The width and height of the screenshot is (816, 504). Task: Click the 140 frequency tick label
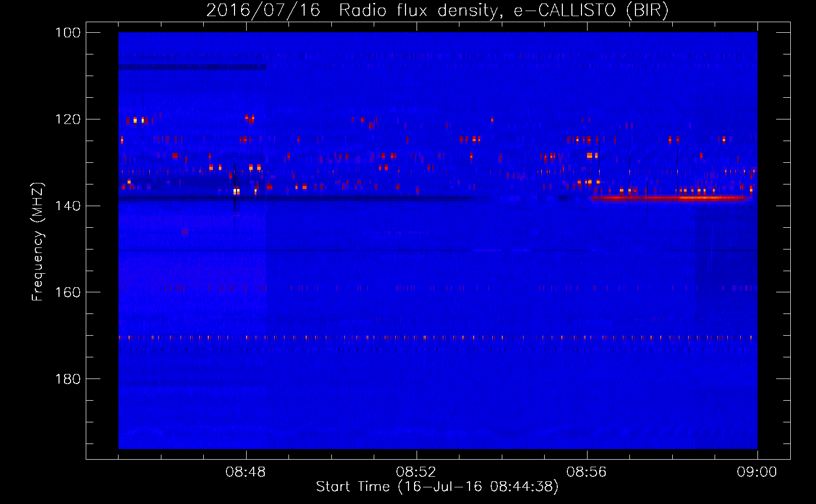[68, 206]
